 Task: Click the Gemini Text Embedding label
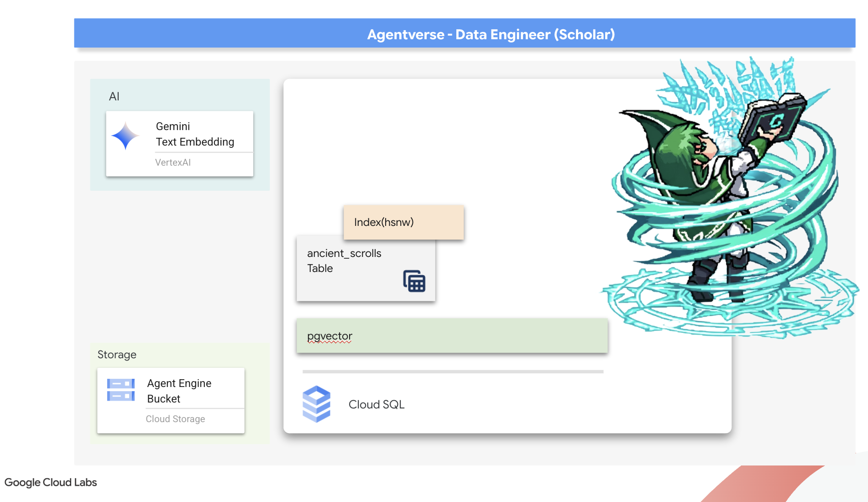click(x=195, y=134)
